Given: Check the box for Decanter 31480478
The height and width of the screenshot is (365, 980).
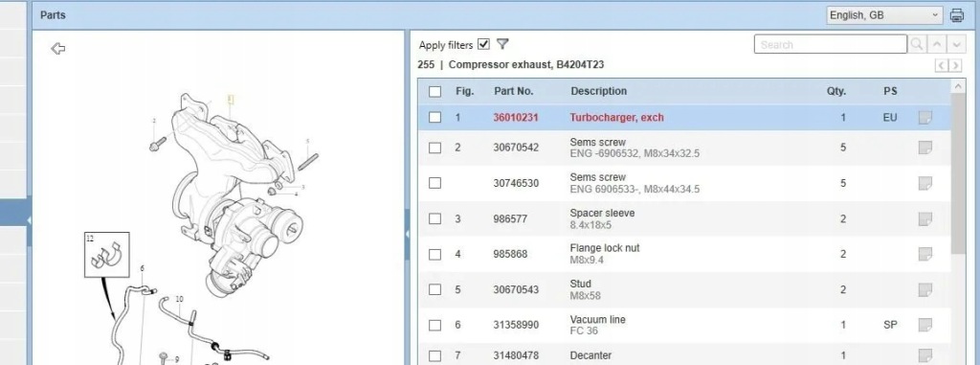Looking at the screenshot, I should pyautogui.click(x=435, y=355).
